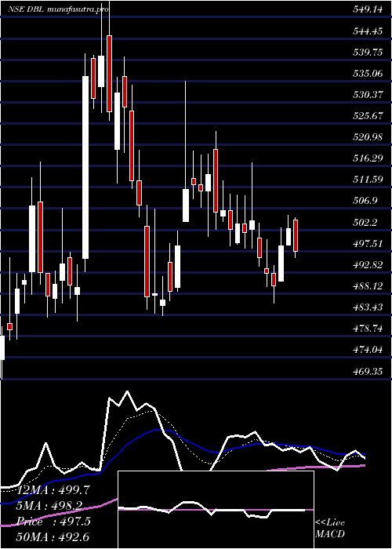Click the 506.9 price axis label
392x549 pixels.
[365, 201]
